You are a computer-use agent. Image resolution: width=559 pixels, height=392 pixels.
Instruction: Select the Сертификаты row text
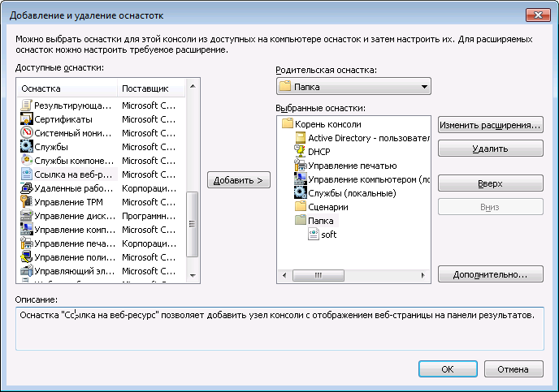(63, 119)
